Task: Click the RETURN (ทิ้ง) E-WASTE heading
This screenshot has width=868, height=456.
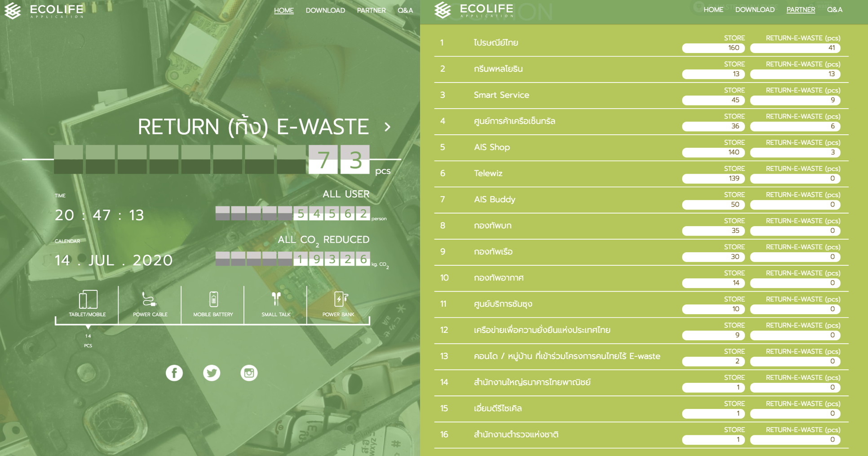Action: (253, 127)
